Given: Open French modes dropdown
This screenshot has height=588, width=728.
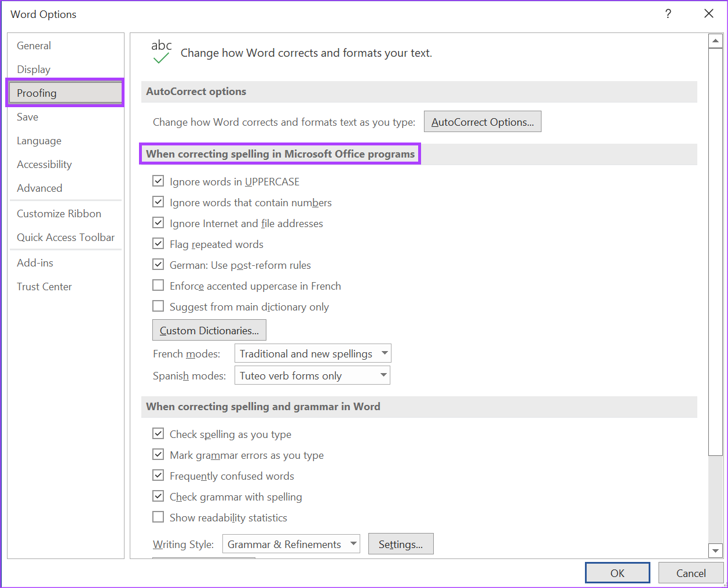Looking at the screenshot, I should (313, 353).
